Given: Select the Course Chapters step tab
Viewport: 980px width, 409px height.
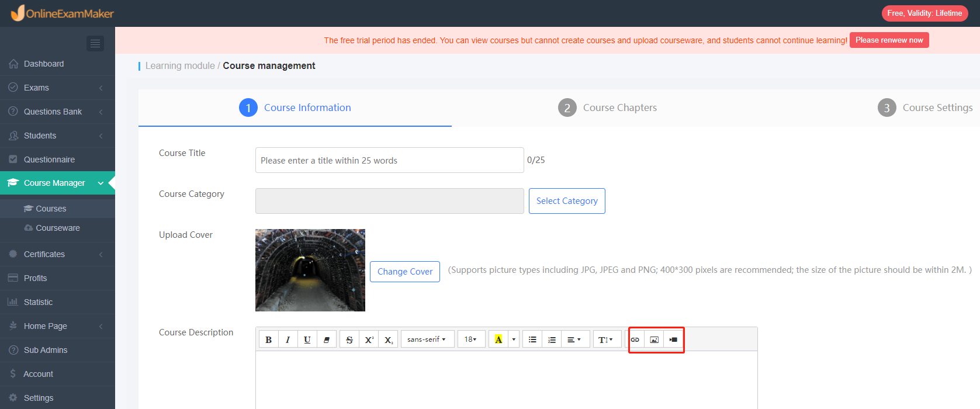Looking at the screenshot, I should pos(608,108).
